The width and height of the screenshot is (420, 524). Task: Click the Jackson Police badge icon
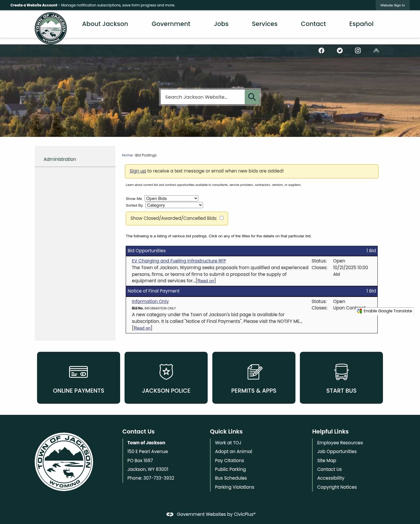[166, 372]
